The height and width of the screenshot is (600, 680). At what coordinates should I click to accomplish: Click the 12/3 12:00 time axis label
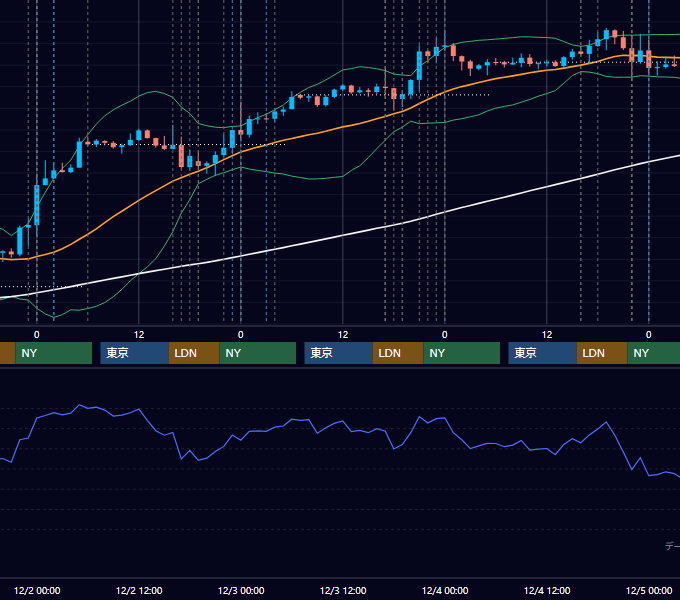tap(343, 590)
